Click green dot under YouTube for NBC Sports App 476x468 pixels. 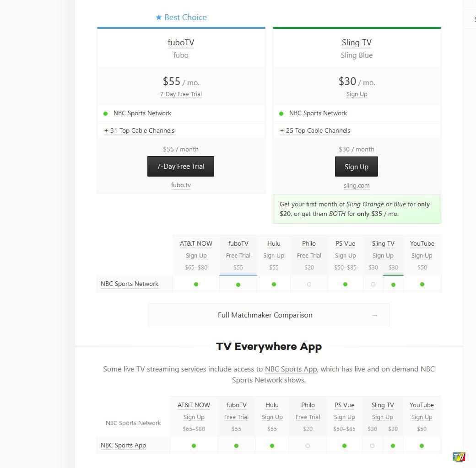pos(422,446)
